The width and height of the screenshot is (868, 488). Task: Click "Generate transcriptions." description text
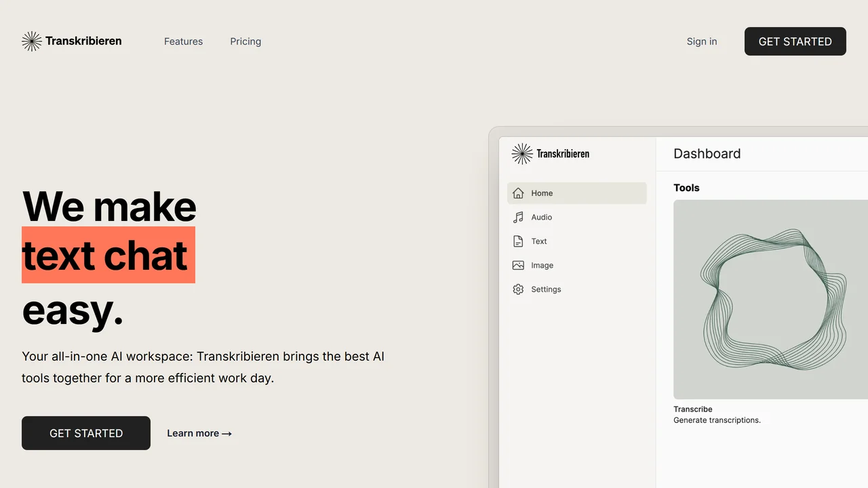pyautogui.click(x=717, y=420)
